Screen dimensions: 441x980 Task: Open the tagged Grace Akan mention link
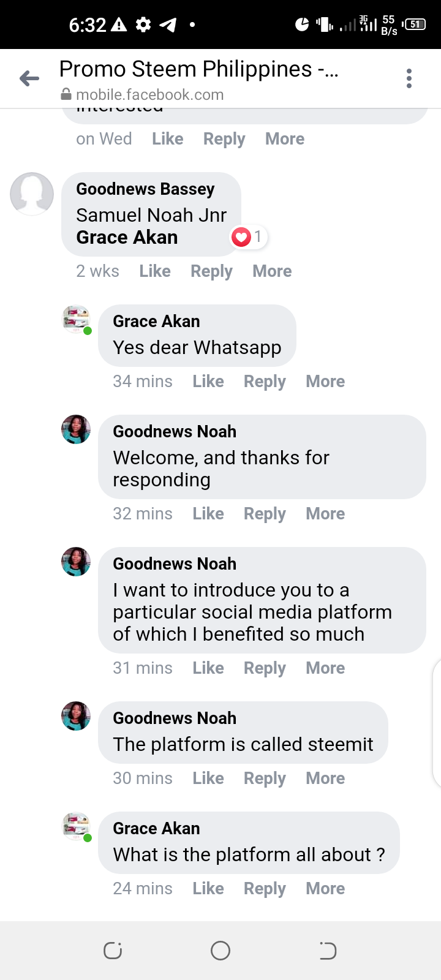(127, 238)
